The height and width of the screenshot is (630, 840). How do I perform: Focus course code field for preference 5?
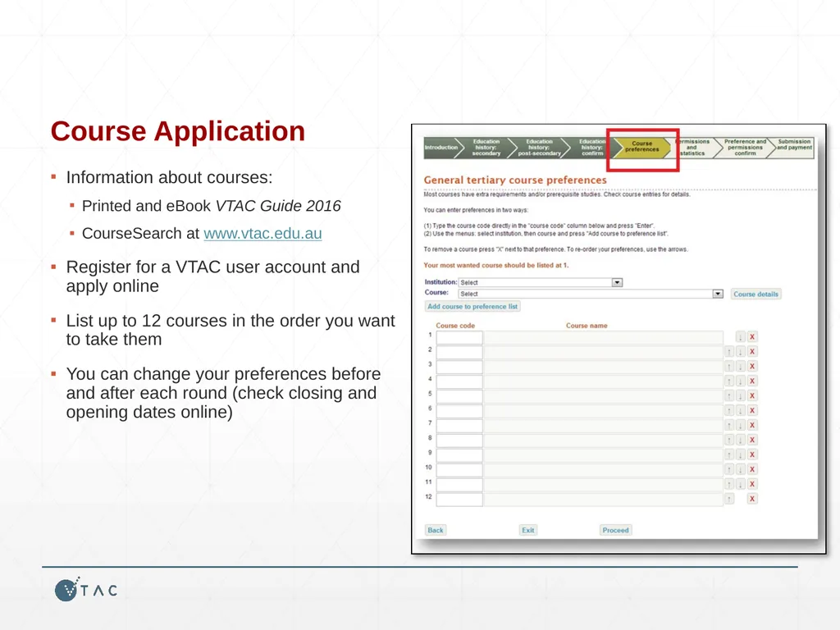[x=459, y=396]
